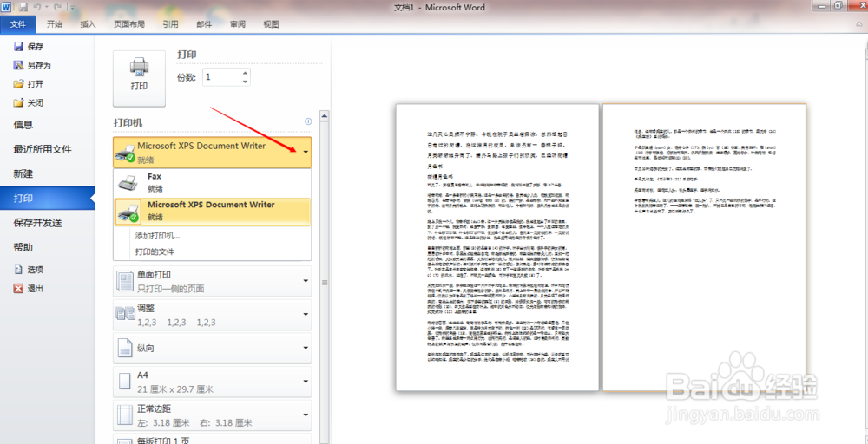Open the 每版打印 1 页 dropdown
This screenshot has height=444, width=868.
213,439
